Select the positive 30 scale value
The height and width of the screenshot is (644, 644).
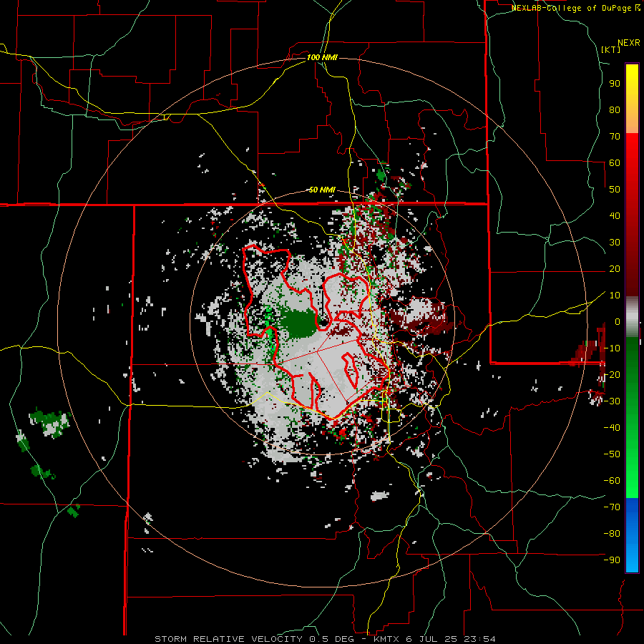615,243
